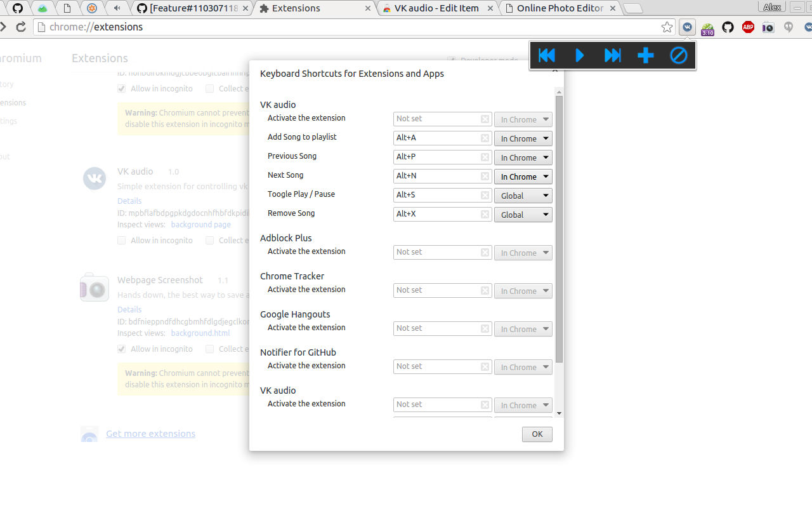Switch to the Feature#110307118 GitHub tab
The height and width of the screenshot is (508, 812).
click(x=192, y=8)
